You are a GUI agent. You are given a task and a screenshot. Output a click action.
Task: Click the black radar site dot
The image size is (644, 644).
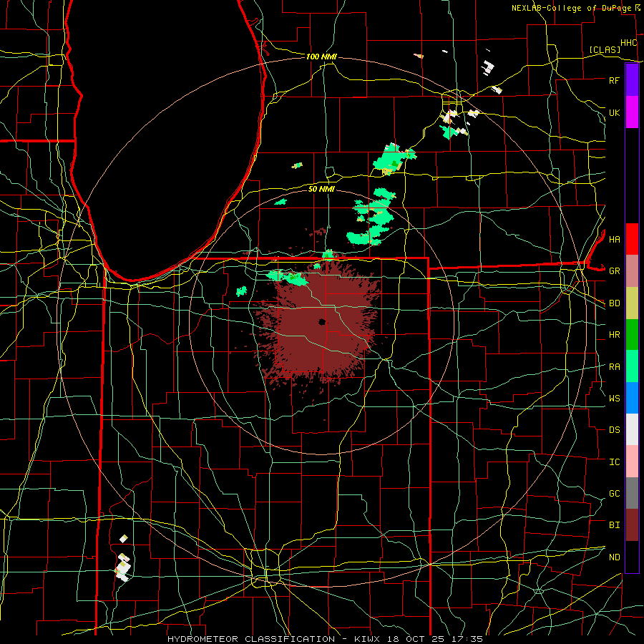point(322,322)
